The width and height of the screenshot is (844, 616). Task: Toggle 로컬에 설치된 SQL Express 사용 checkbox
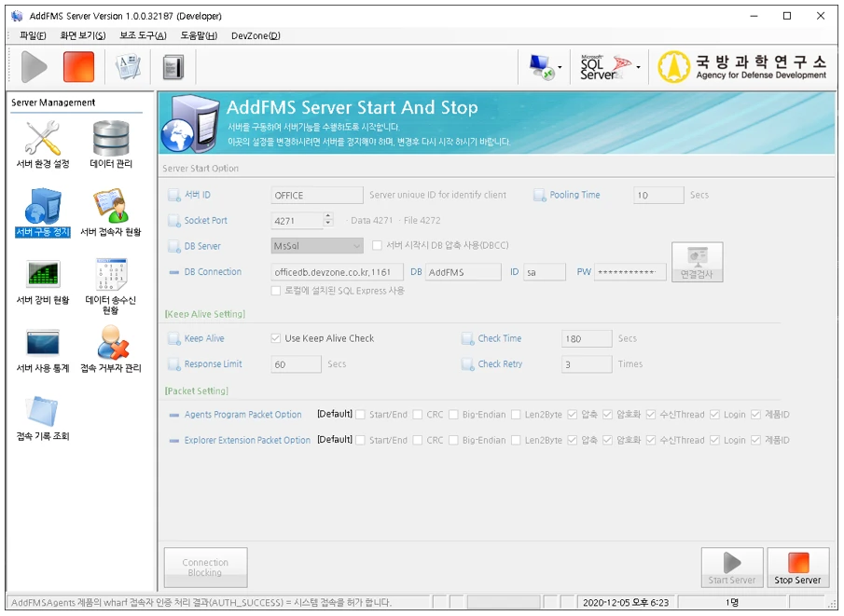(x=276, y=291)
